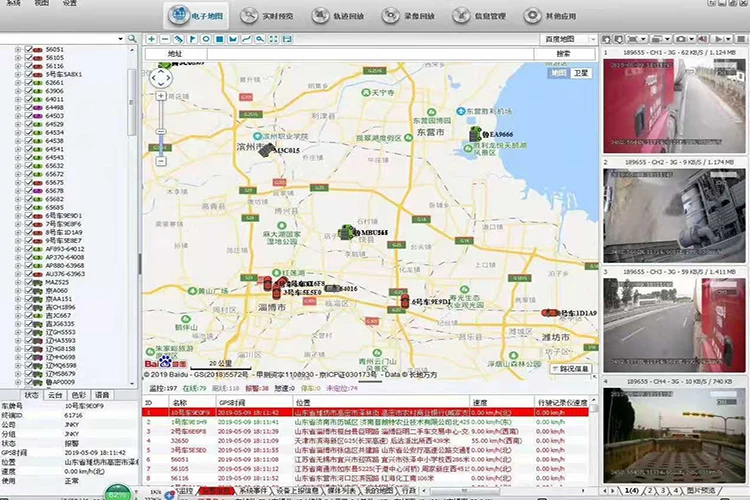
Task: Open the vehicle filter dropdown above tree
Action: 118,39
